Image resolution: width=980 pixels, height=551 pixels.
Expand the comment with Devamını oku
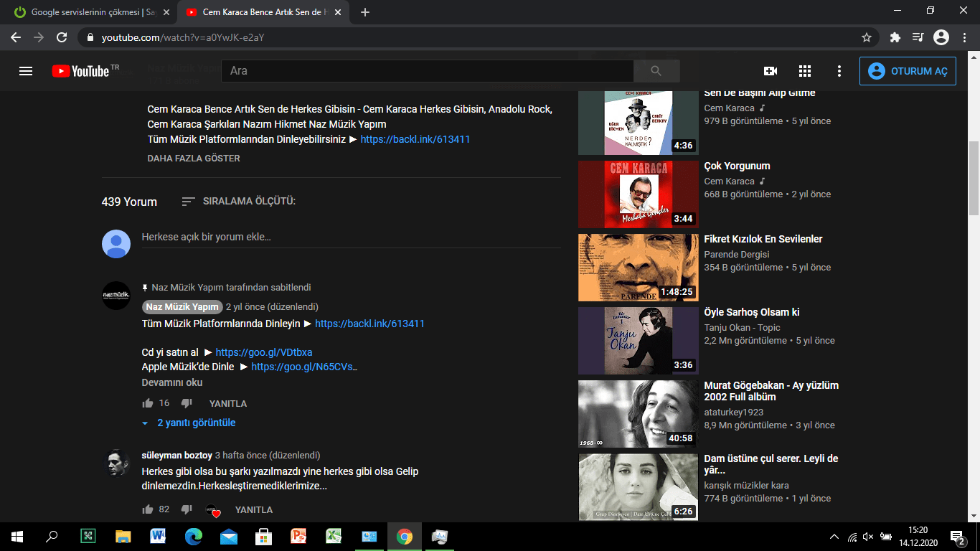tap(172, 382)
